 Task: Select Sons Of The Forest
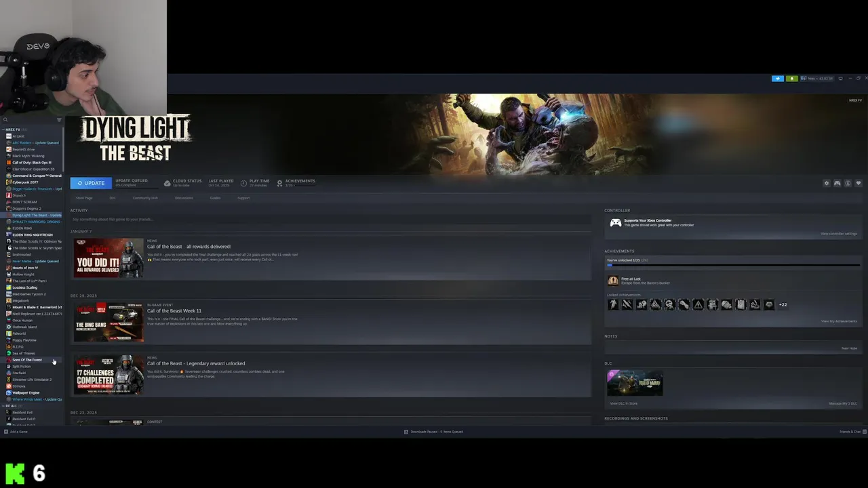click(x=26, y=360)
